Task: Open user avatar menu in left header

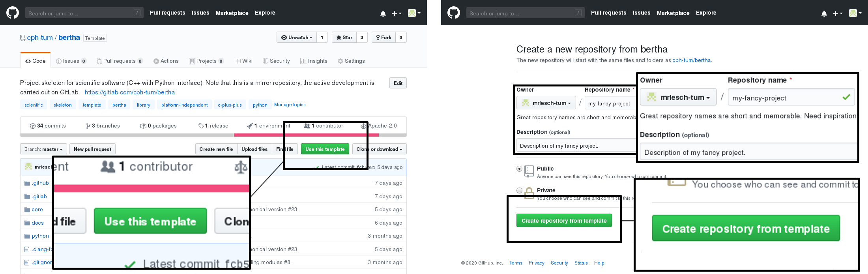Action: [414, 13]
